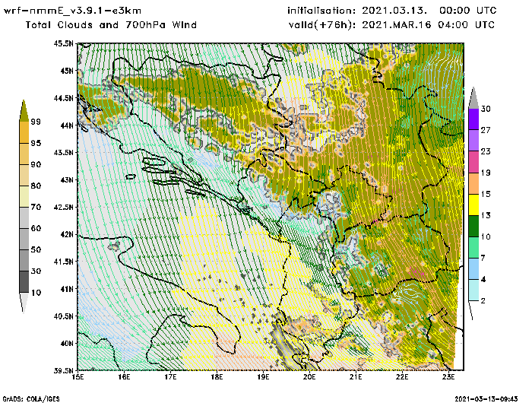Click the model name wrf-nmmE_v3.9.1-e3km
Viewport: 532px width, 403px height.
[x=72, y=11]
